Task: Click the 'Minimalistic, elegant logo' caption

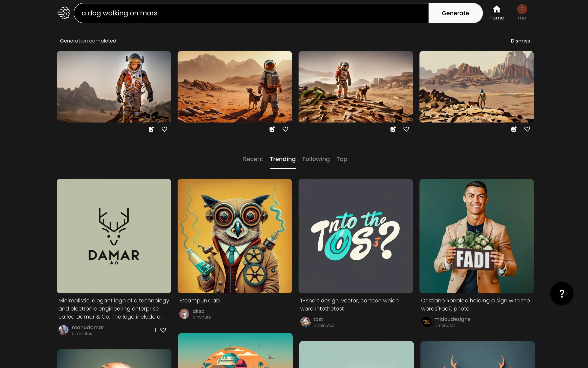Action: point(113,309)
